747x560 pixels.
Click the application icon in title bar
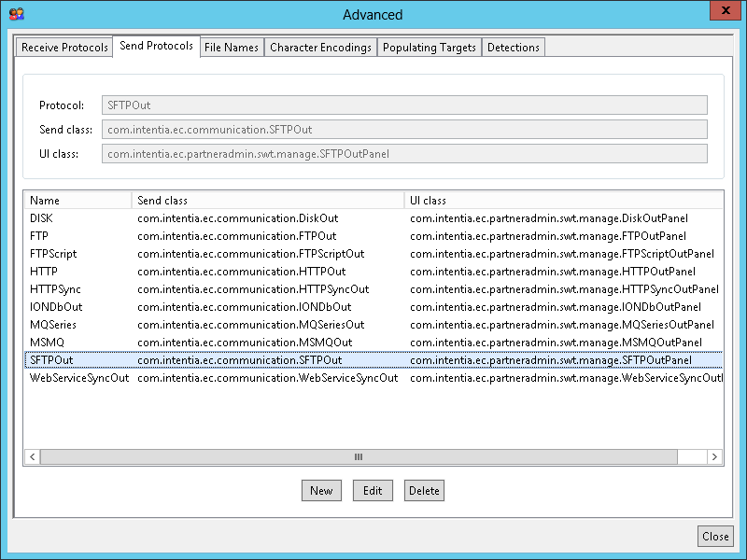point(16,14)
